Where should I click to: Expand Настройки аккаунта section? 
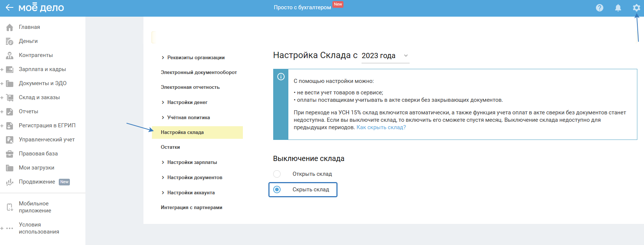click(x=163, y=193)
